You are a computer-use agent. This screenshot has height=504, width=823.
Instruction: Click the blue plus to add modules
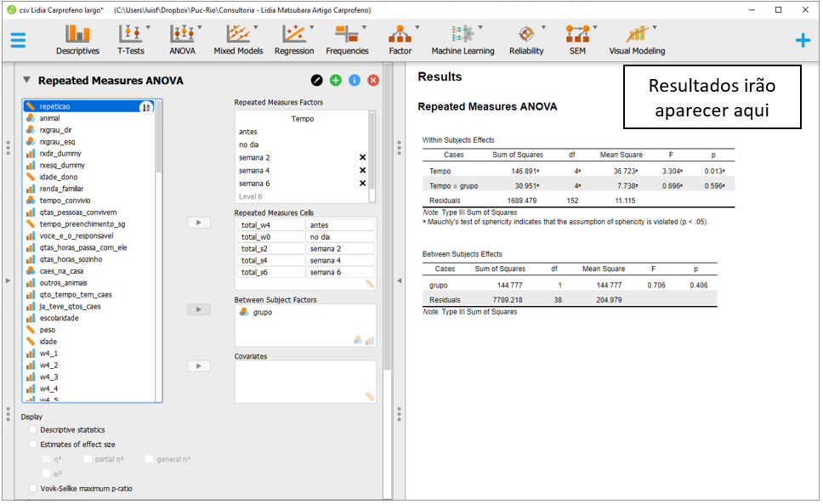click(x=803, y=40)
